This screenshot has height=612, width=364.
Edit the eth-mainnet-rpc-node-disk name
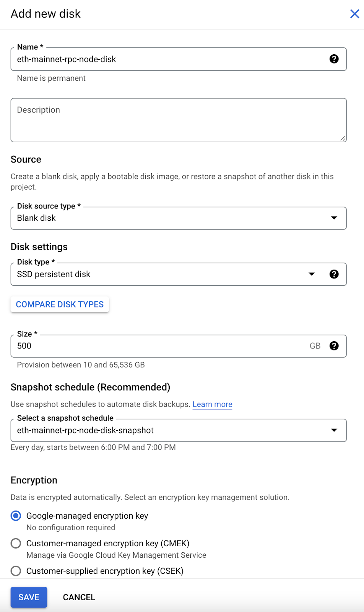[x=153, y=59]
